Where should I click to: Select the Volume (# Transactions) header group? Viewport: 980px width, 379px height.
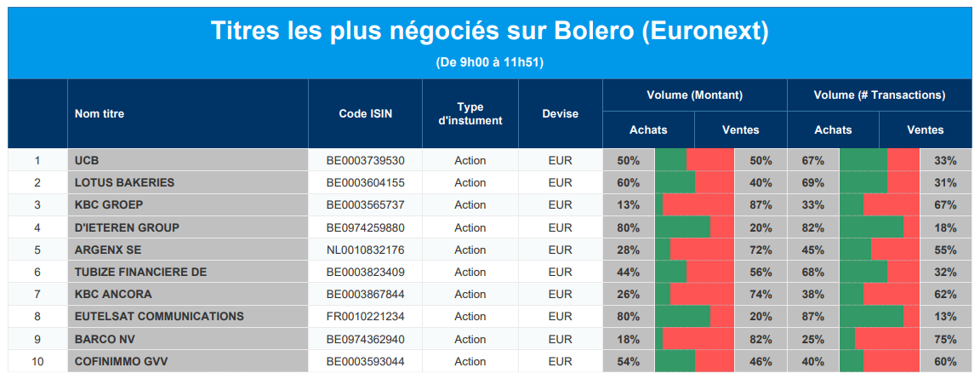[879, 95]
